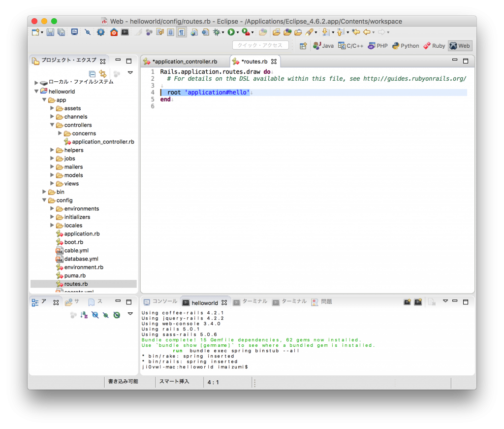Image resolution: width=504 pixels, height=429 pixels.
Task: Minimize the editor area
Action: click(x=454, y=60)
